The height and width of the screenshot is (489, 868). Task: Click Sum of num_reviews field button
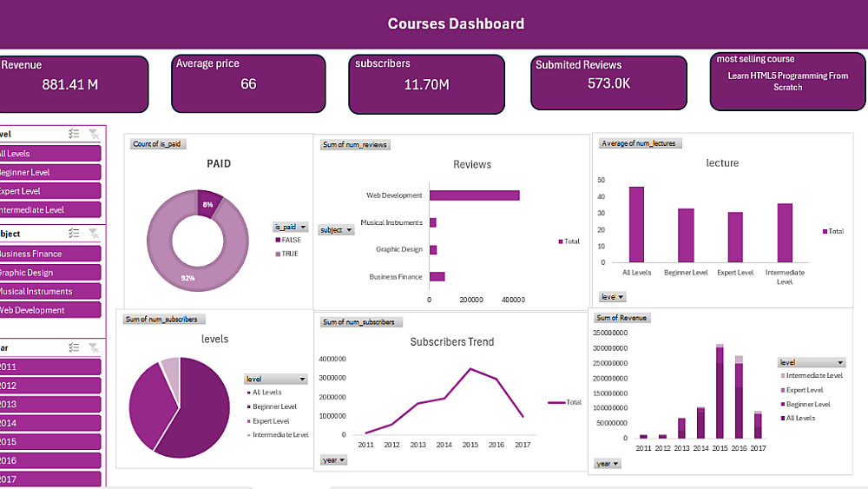click(355, 144)
